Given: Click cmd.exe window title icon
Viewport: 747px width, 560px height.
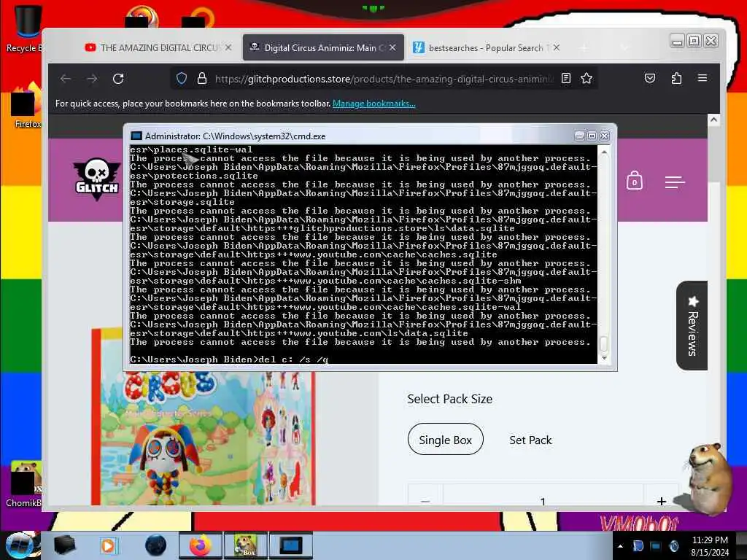Looking at the screenshot, I should [136, 136].
